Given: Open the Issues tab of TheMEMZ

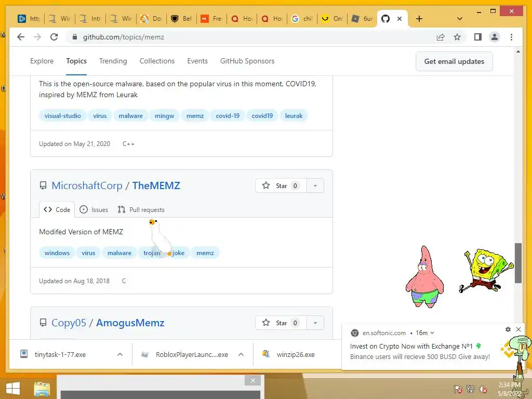Looking at the screenshot, I should point(94,210).
